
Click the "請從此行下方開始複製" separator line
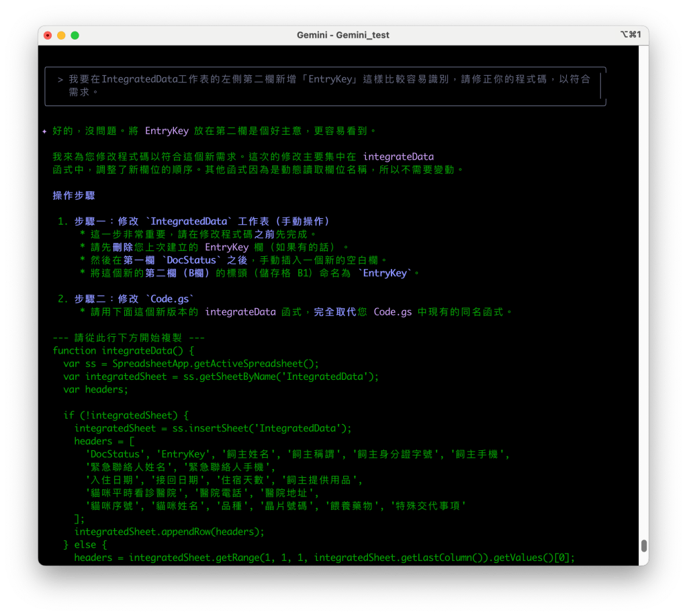coord(129,338)
